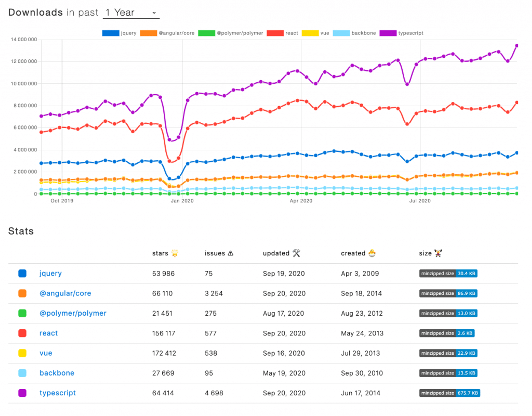532x416 pixels.
Task: Click the light blue backbone swatch in stats
Action: coord(22,373)
